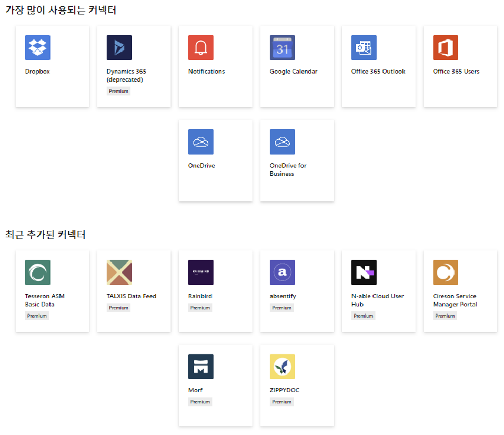Select the OneDrive cloud icon
The width and height of the screenshot is (504, 435).
click(x=201, y=141)
